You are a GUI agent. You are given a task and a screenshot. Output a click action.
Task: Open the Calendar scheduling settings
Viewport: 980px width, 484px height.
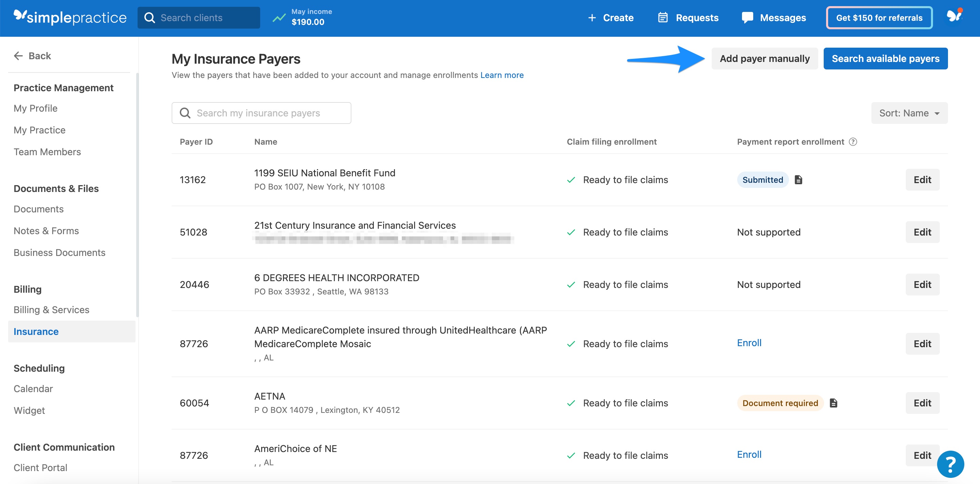coord(33,389)
